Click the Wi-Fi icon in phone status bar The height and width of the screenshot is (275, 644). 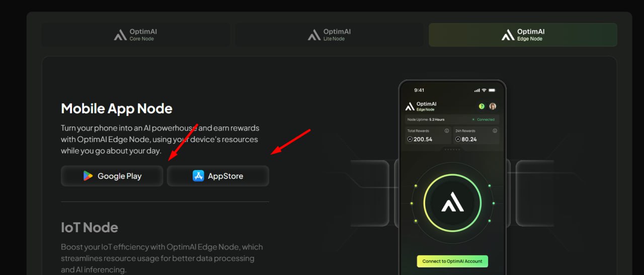(x=484, y=90)
